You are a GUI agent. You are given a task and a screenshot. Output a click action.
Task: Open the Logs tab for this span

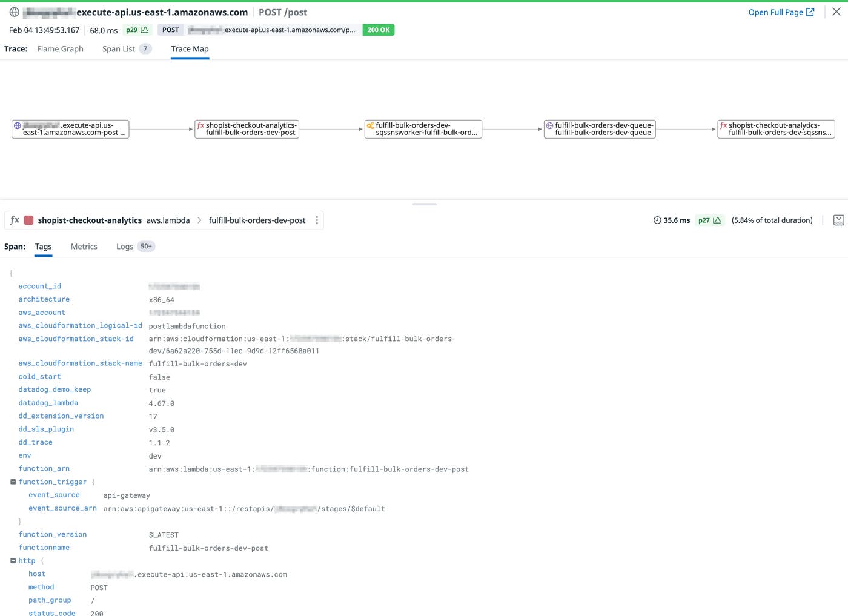[125, 246]
